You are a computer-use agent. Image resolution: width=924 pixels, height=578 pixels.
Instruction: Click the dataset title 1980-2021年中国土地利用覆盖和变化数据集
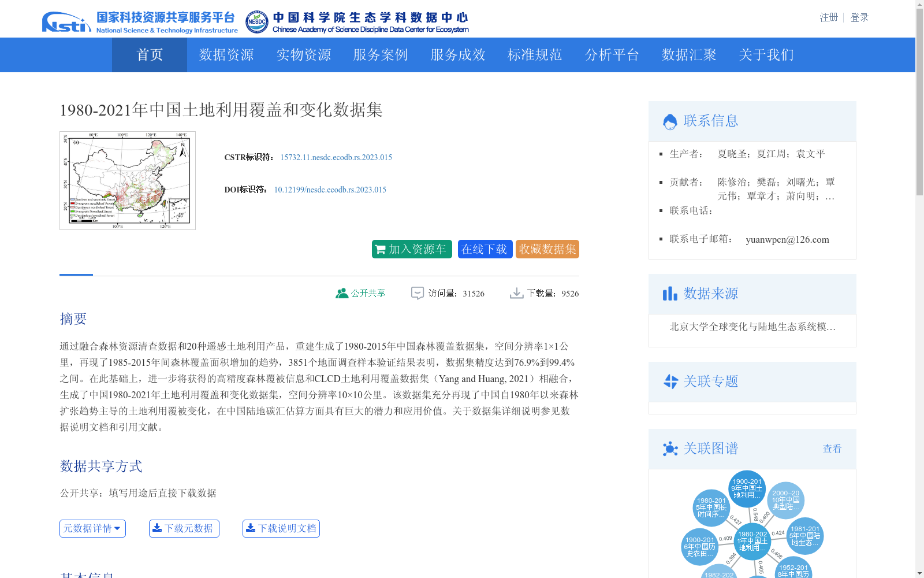[221, 110]
